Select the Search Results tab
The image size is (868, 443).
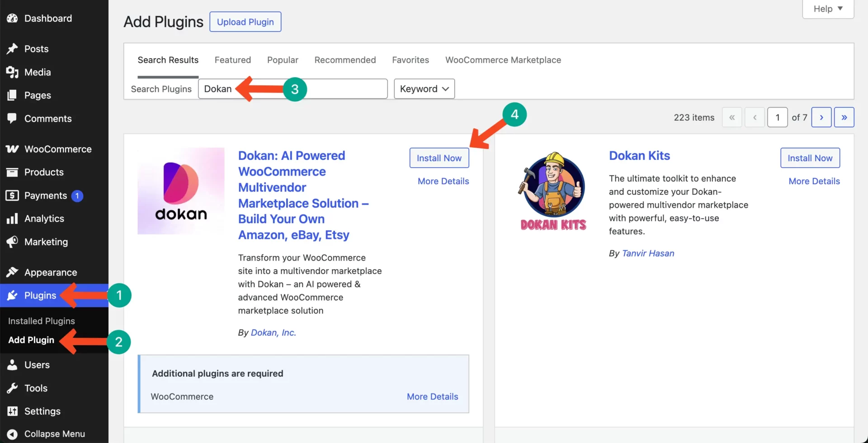(x=168, y=60)
